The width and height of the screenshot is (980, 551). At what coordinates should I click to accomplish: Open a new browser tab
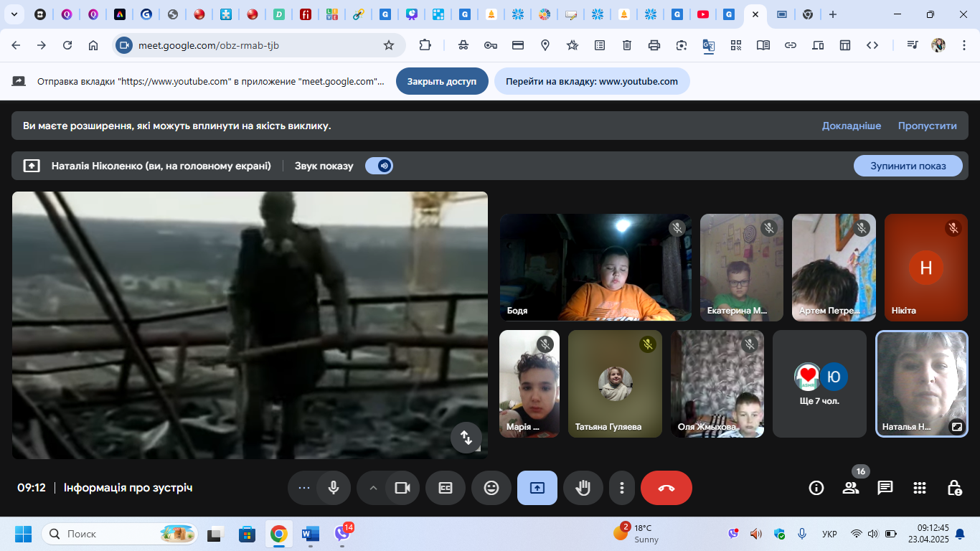(832, 14)
